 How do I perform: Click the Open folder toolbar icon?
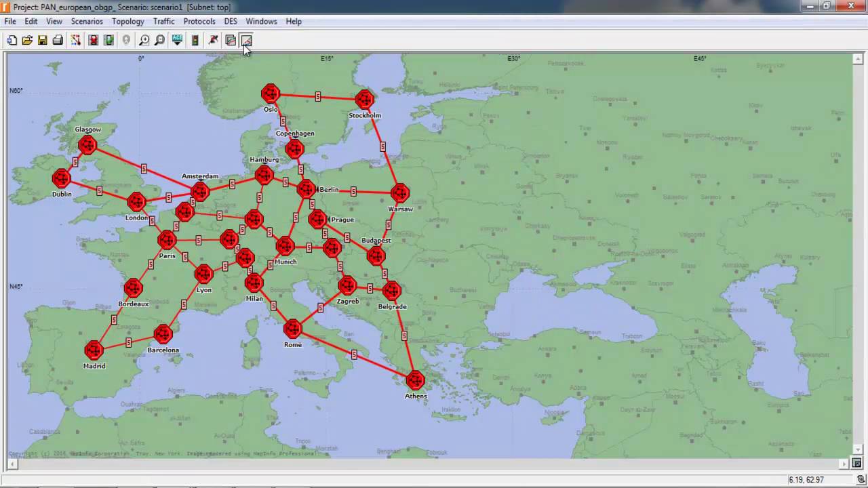coord(27,41)
